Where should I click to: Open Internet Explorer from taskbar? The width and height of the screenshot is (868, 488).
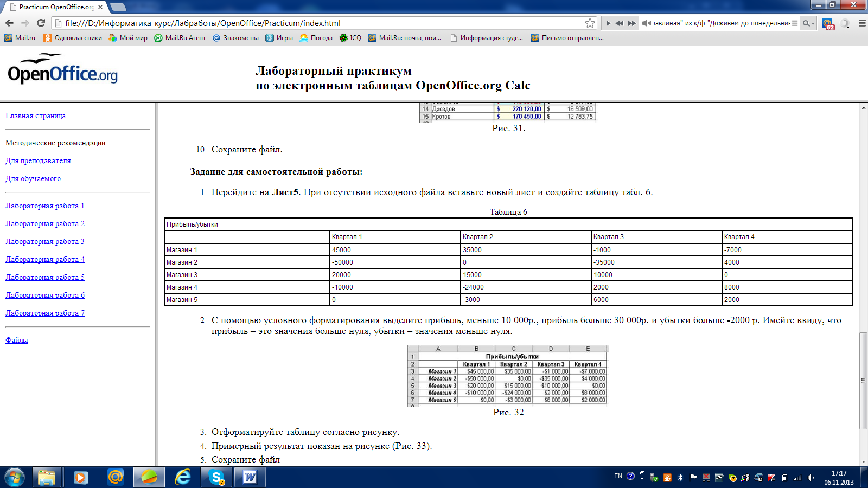click(183, 477)
